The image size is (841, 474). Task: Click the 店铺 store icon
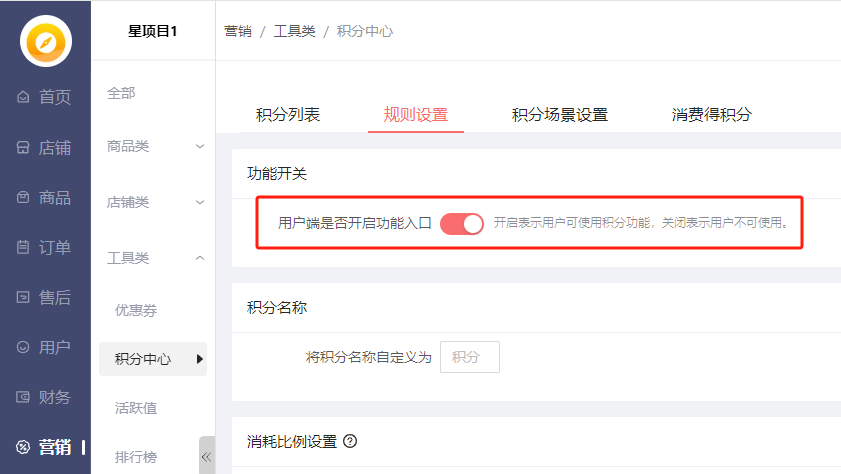23,148
